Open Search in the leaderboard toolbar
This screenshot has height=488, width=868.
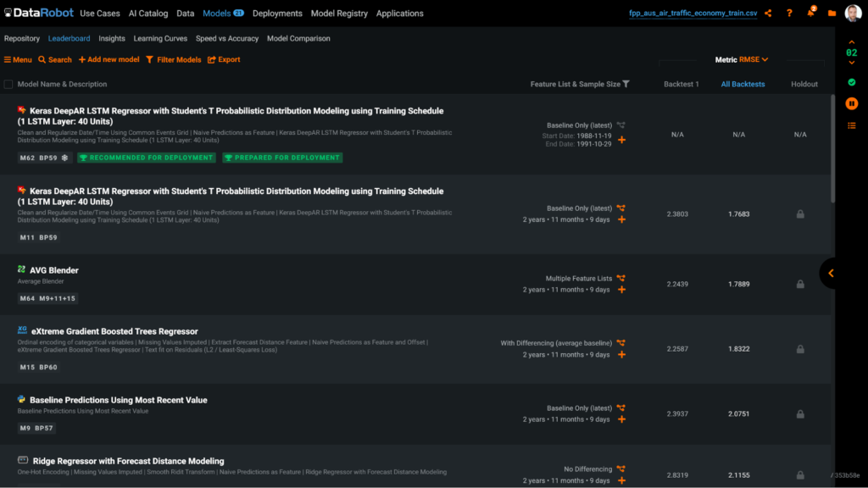pyautogui.click(x=54, y=59)
